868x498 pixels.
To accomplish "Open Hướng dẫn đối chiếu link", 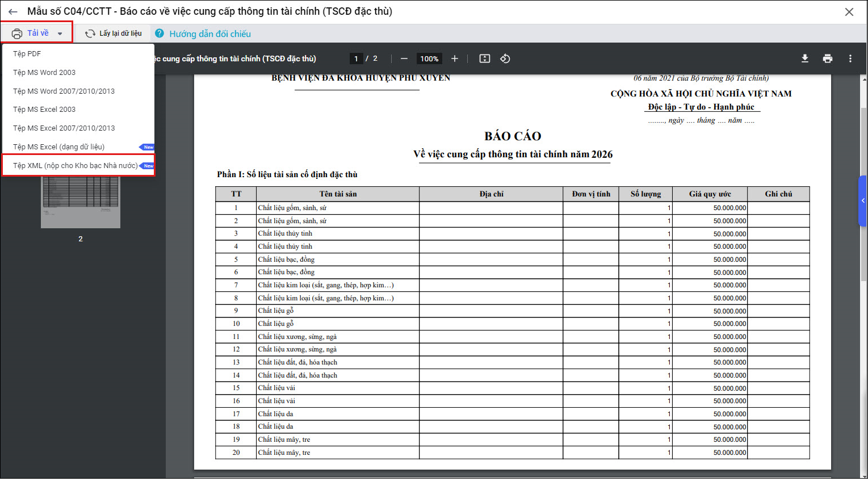I will pos(210,34).
